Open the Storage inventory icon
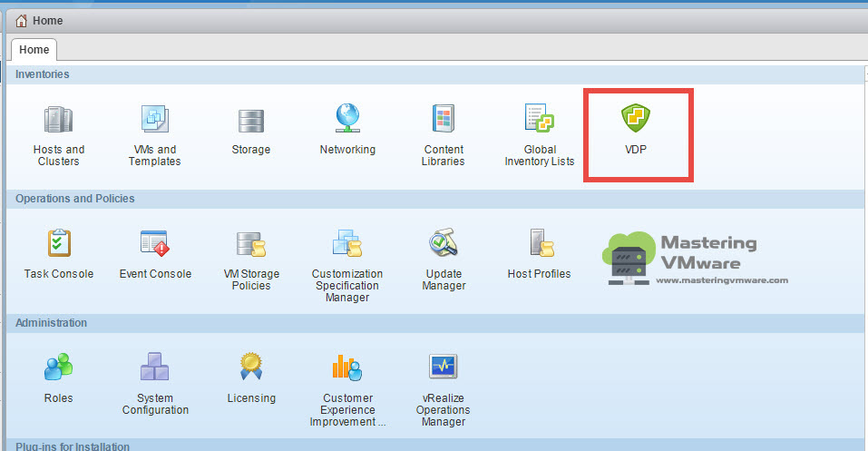Viewport: 868px width, 451px height. pos(250,121)
